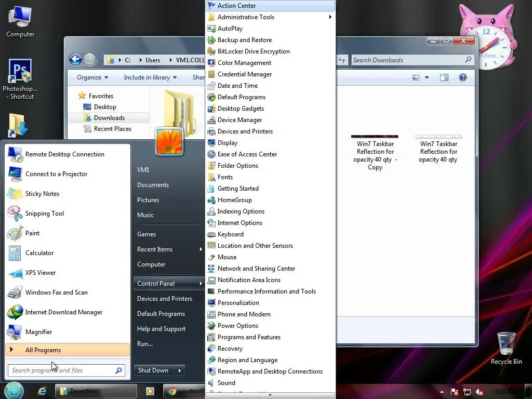Screen dimensions: 532x399
Task: Open BitLocker Drive Encryption icon
Action: point(211,51)
